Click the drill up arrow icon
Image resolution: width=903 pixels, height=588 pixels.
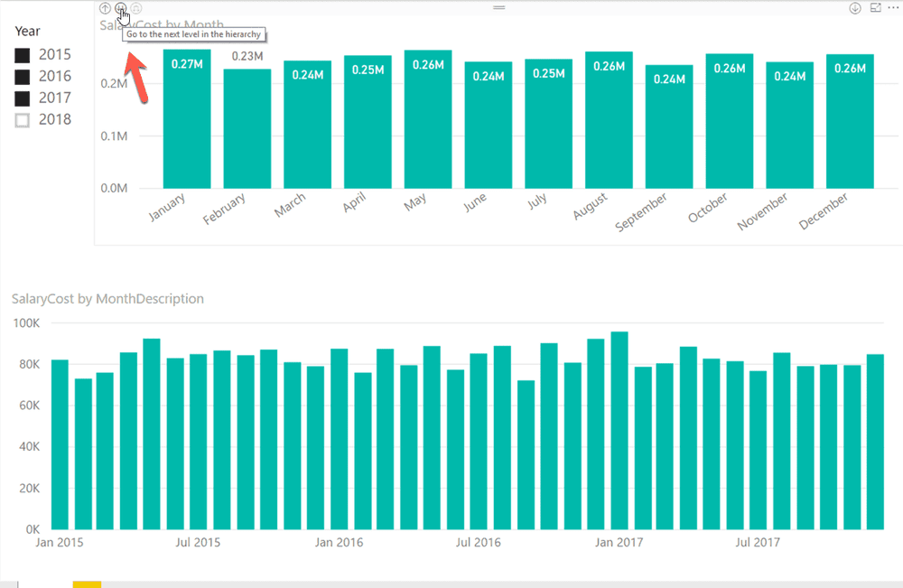click(x=104, y=7)
